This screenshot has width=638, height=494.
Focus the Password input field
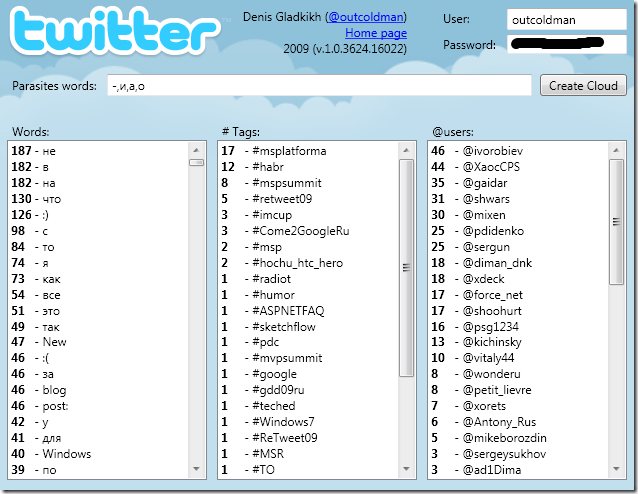pyautogui.click(x=566, y=44)
